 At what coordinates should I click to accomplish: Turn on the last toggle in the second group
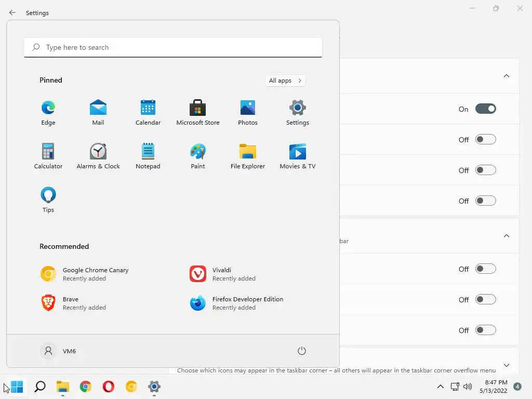(486, 330)
